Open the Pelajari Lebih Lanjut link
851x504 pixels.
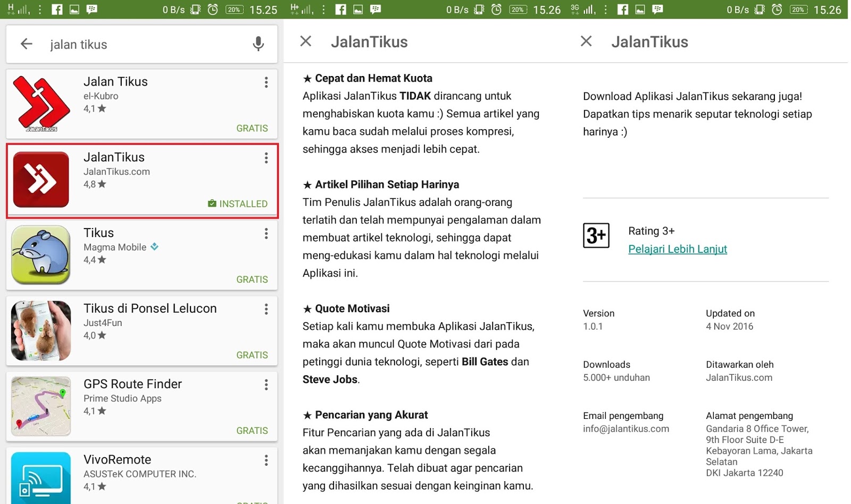point(678,249)
